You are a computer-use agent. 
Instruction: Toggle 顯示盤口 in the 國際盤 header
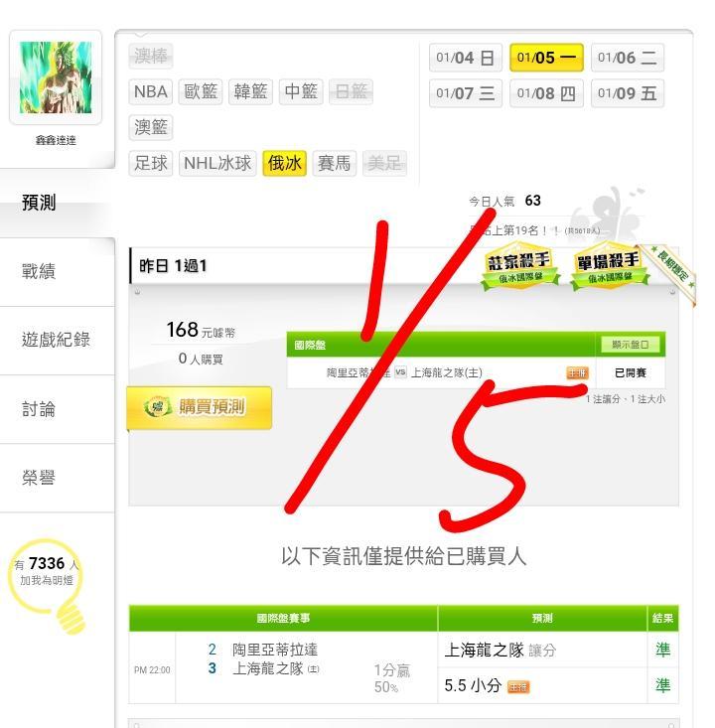pos(630,345)
